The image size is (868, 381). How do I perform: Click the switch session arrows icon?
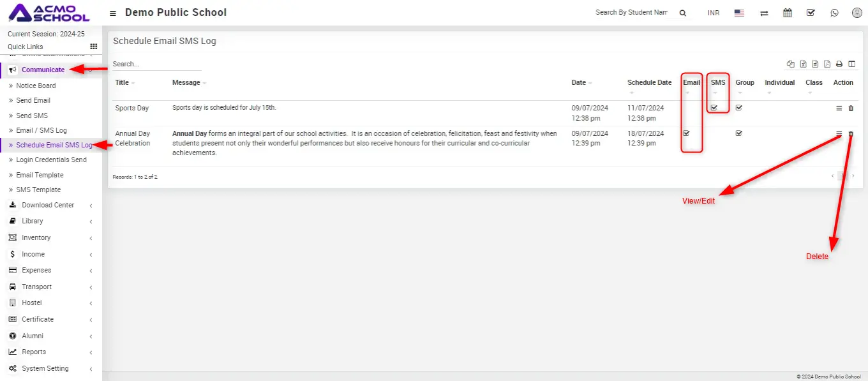(x=764, y=13)
